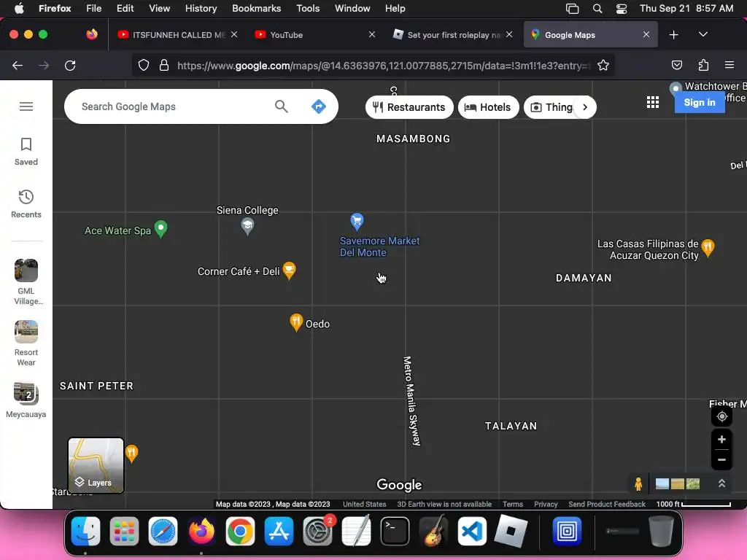747x560 pixels.
Task: Filter map by Things to do
Action: tap(551, 107)
